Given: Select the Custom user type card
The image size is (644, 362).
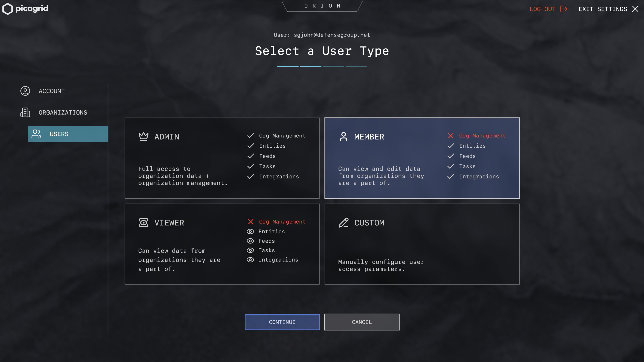Looking at the screenshot, I should 422,244.
